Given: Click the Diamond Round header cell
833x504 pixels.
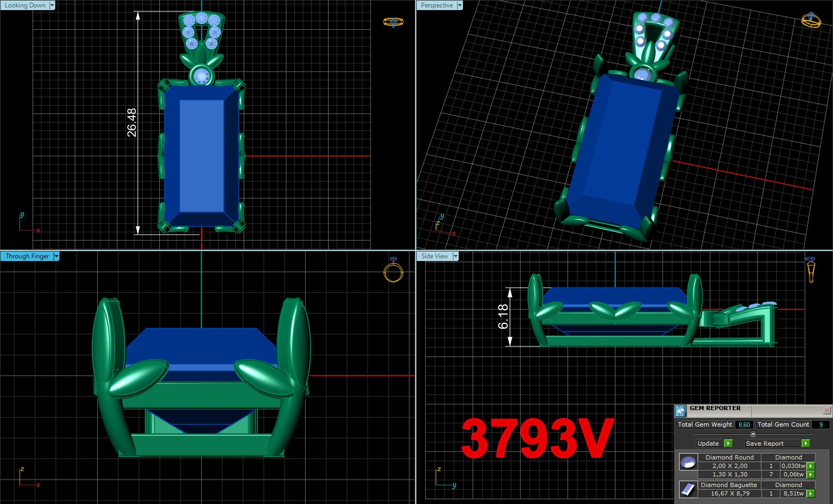Looking at the screenshot, I should (x=729, y=457).
